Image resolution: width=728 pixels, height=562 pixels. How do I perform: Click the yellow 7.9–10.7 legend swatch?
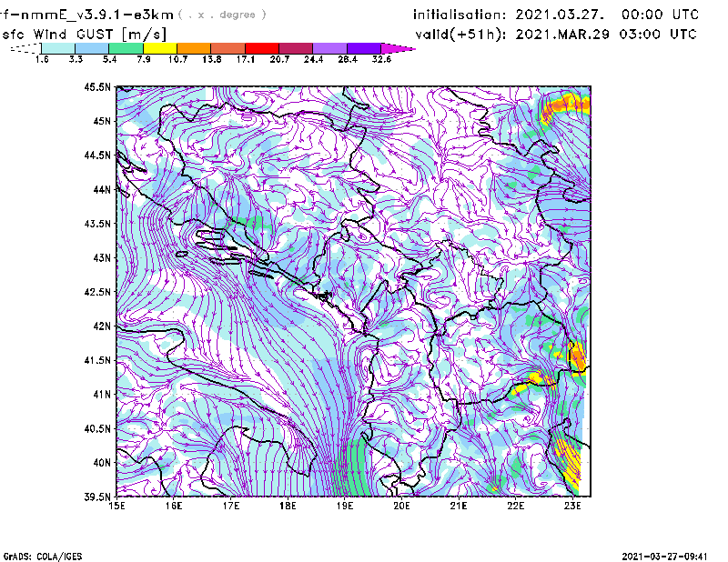pyautogui.click(x=160, y=48)
